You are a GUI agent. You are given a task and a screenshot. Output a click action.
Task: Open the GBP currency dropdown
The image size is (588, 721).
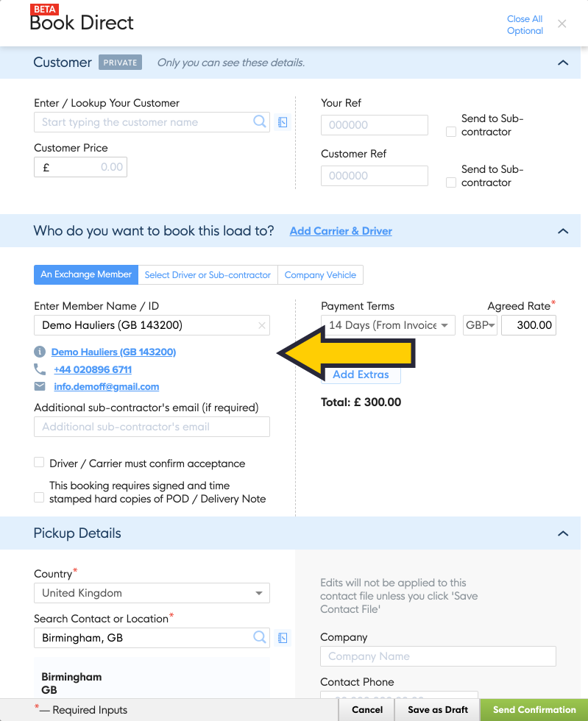coord(481,325)
